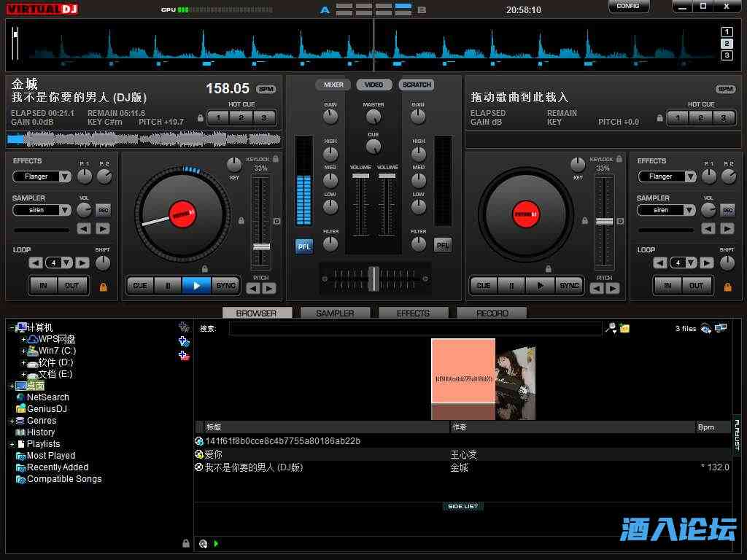Viewport: 747px width, 560px height.
Task: Click the left deck play button
Action: coord(196,286)
